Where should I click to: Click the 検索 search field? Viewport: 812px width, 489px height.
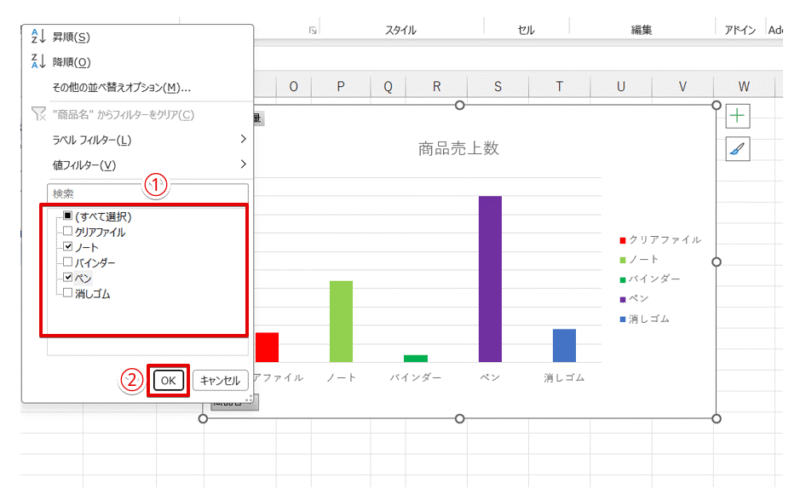click(148, 194)
